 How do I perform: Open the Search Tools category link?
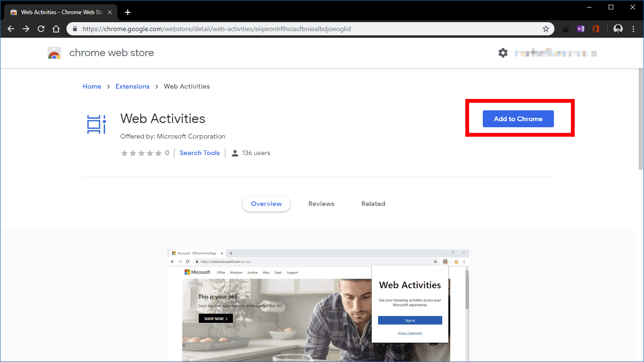(x=200, y=153)
